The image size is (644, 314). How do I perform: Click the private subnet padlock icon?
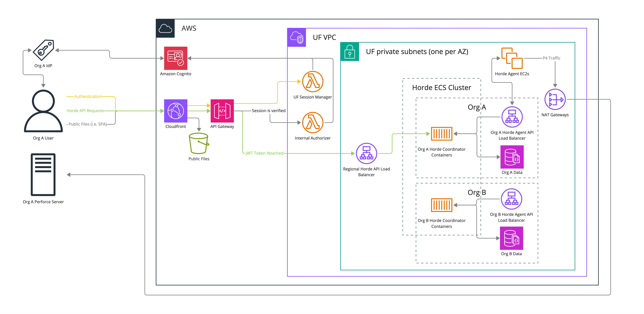click(x=350, y=52)
